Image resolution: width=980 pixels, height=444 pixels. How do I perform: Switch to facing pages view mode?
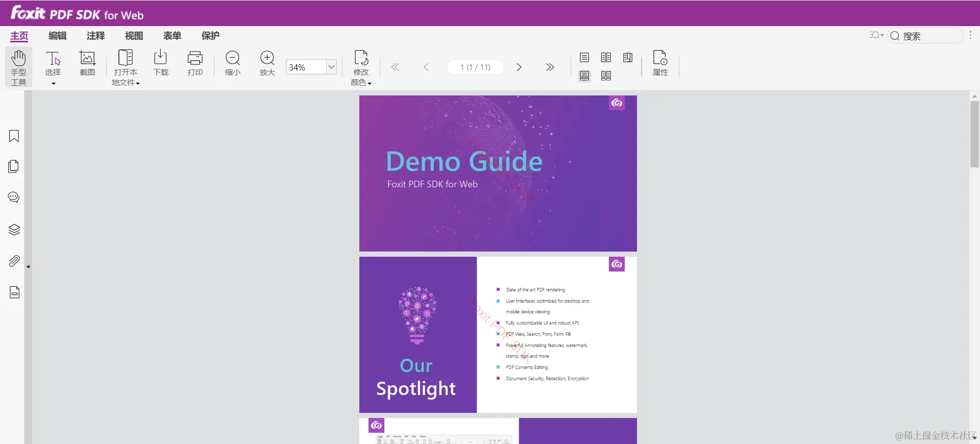tap(606, 57)
